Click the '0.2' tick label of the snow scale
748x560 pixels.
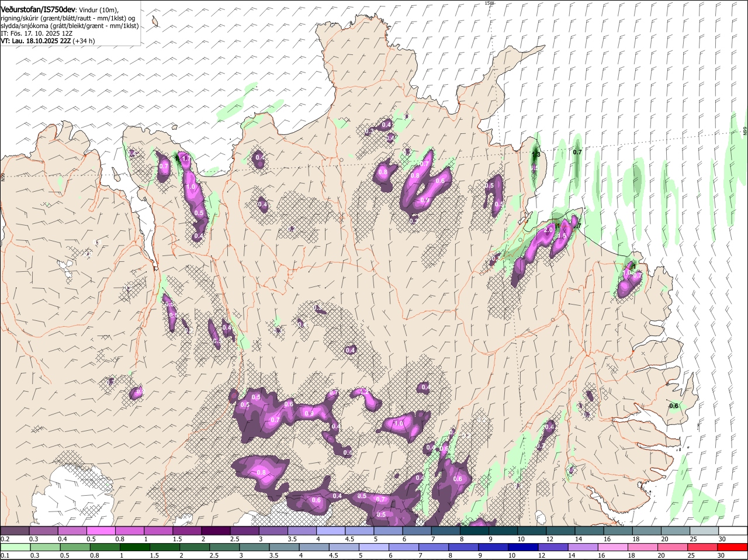(5, 539)
